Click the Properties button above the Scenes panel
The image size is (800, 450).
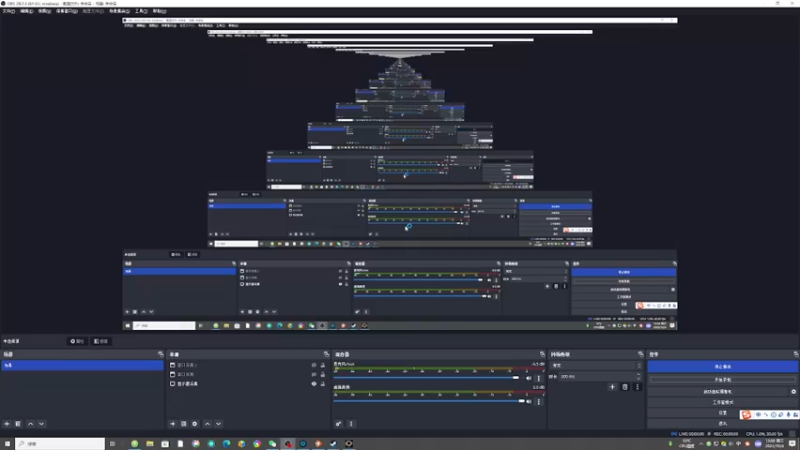[77, 341]
